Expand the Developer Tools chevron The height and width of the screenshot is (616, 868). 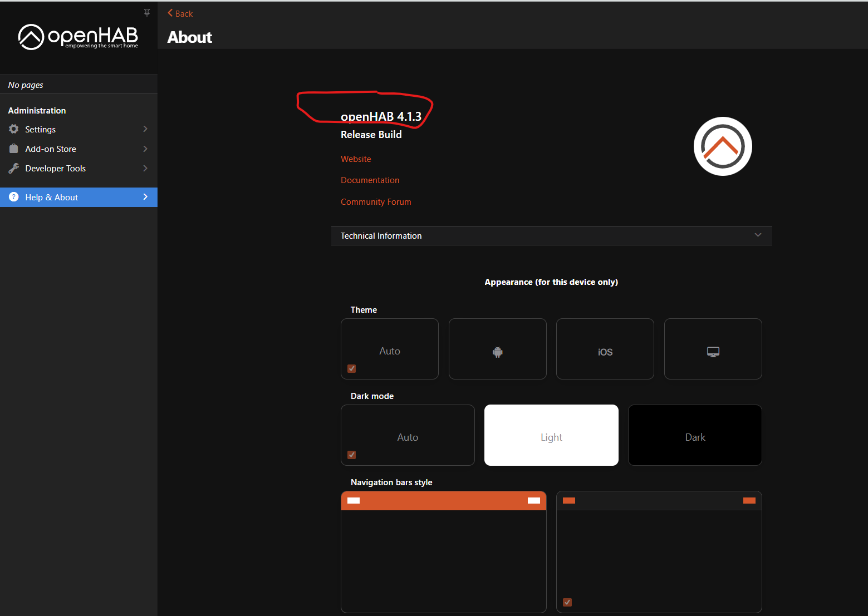pos(145,168)
